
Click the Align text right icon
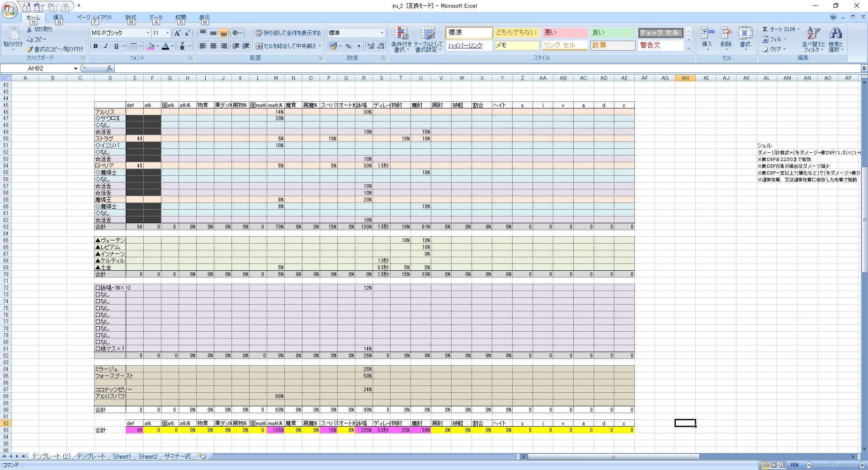coord(223,46)
